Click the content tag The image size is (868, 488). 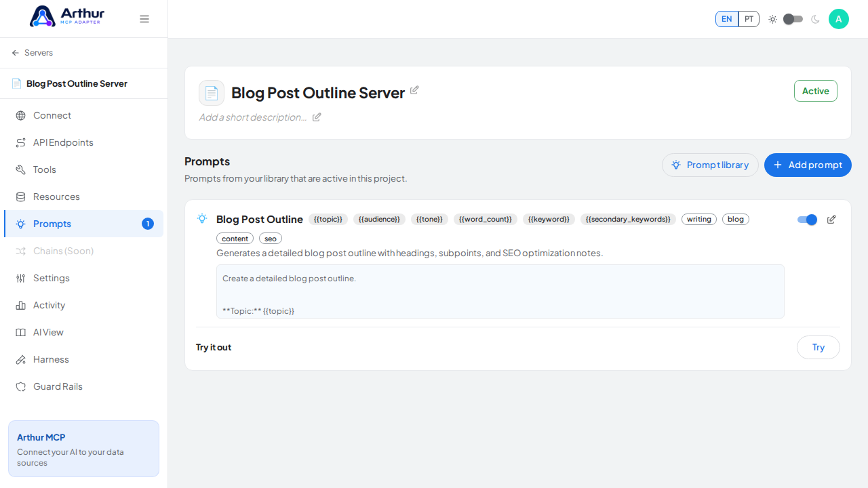(x=235, y=239)
